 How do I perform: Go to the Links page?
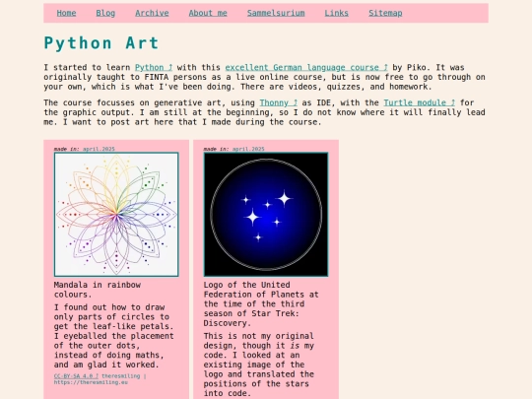tap(337, 13)
